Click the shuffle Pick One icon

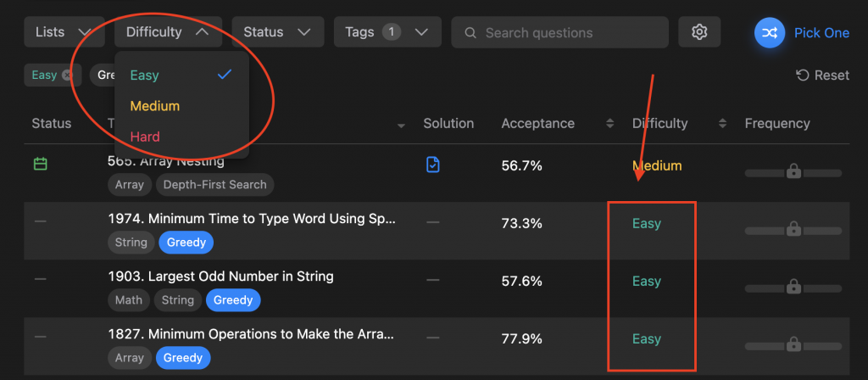pyautogui.click(x=770, y=32)
